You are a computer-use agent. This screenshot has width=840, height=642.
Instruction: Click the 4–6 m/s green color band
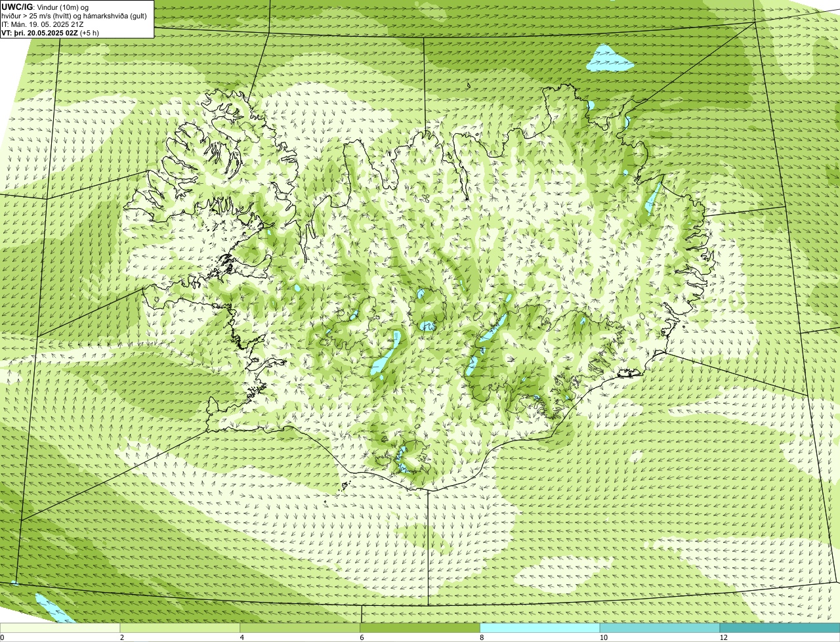[301, 628]
